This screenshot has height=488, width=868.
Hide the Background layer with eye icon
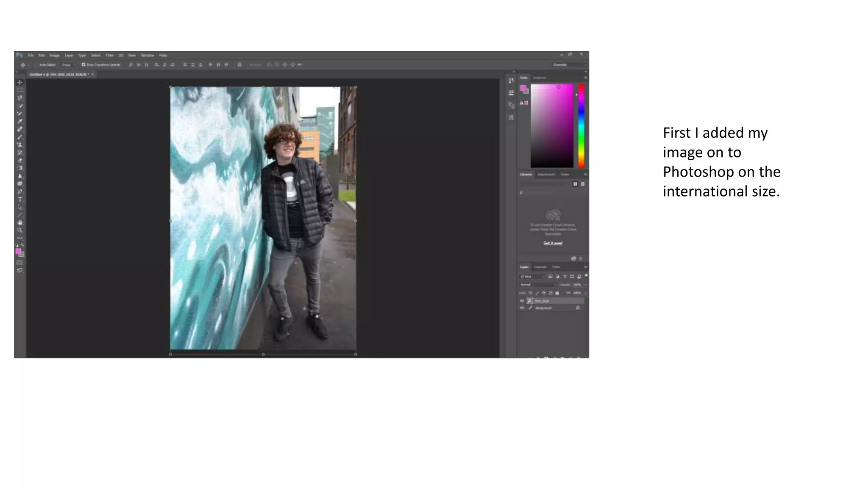click(x=522, y=308)
